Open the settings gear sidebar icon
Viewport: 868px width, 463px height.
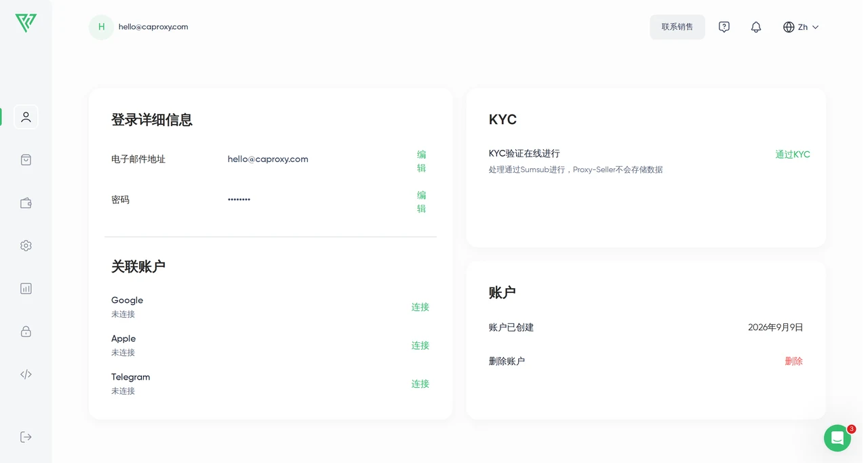(x=26, y=245)
